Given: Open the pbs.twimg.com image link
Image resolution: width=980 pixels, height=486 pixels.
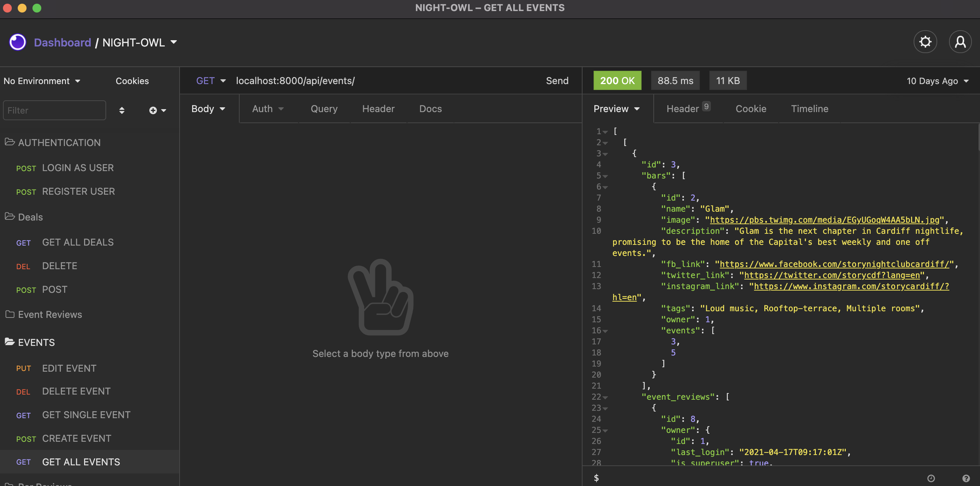Looking at the screenshot, I should [824, 220].
